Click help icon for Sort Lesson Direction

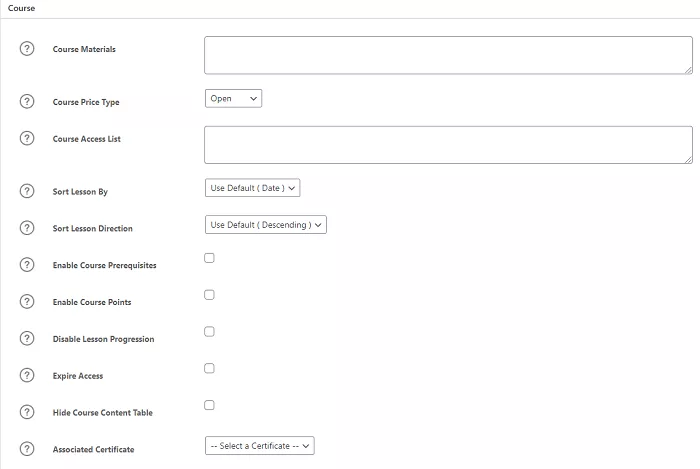click(27, 227)
